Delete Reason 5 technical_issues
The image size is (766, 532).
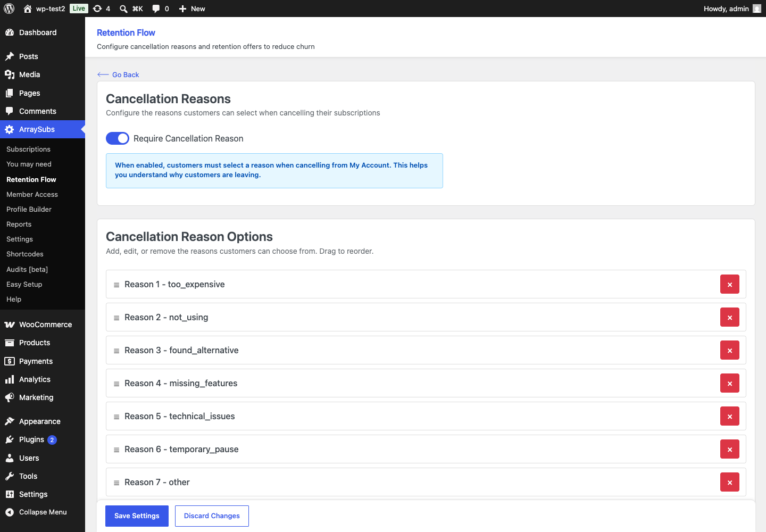pyautogui.click(x=730, y=417)
